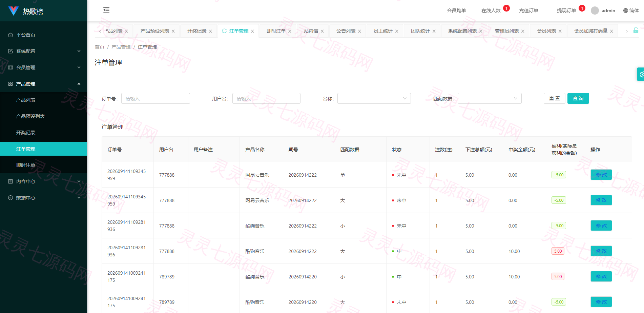Close the 即时注单 tab
Image resolution: width=644 pixels, height=313 pixels.
pos(290,31)
